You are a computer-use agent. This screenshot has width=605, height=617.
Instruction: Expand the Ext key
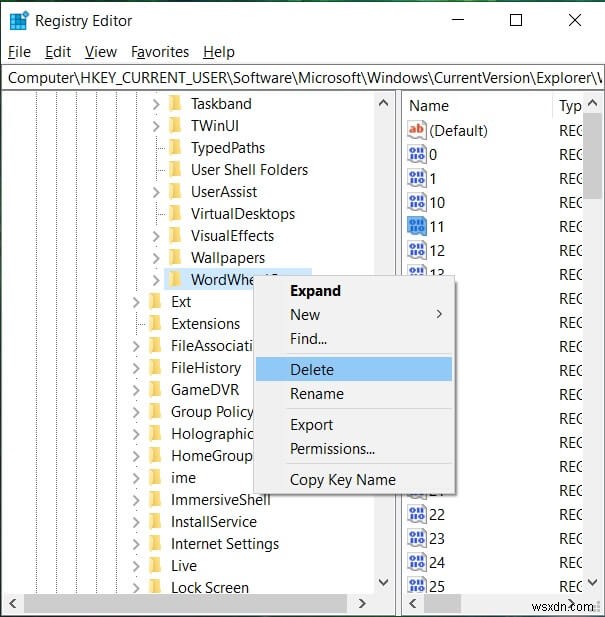click(136, 302)
